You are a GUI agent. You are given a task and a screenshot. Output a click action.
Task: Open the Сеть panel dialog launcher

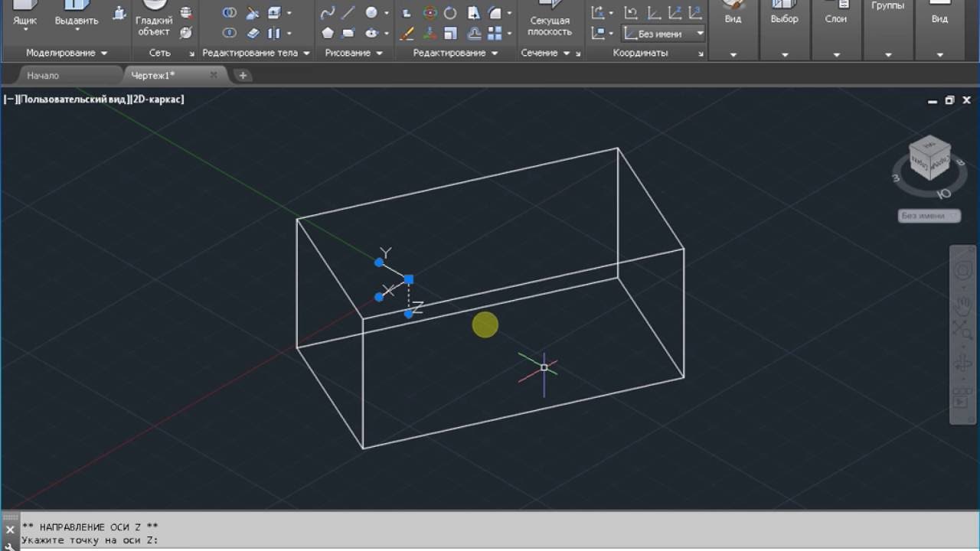pyautogui.click(x=191, y=54)
